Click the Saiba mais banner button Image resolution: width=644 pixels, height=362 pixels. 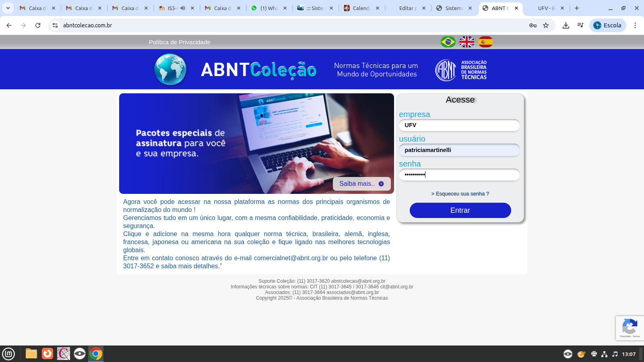click(x=361, y=184)
